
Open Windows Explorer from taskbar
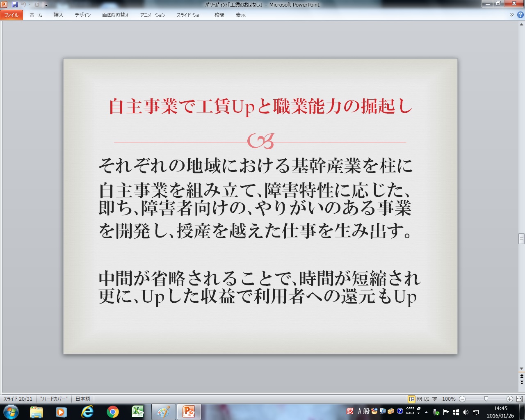click(37, 412)
